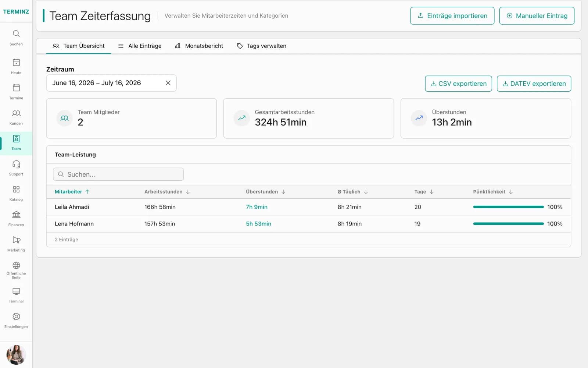Open the Suchen search icon in sidebar
Screen dimensions: 588x368
tap(16, 33)
